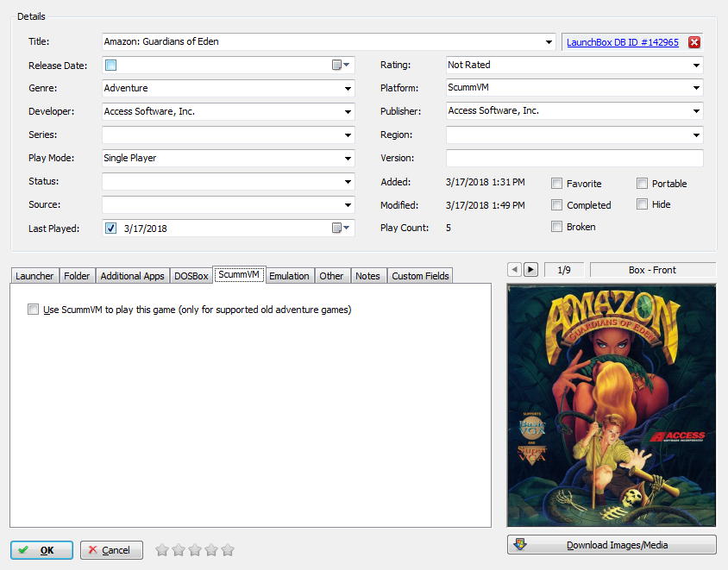
Task: Select the ScummVM tab
Action: point(239,274)
